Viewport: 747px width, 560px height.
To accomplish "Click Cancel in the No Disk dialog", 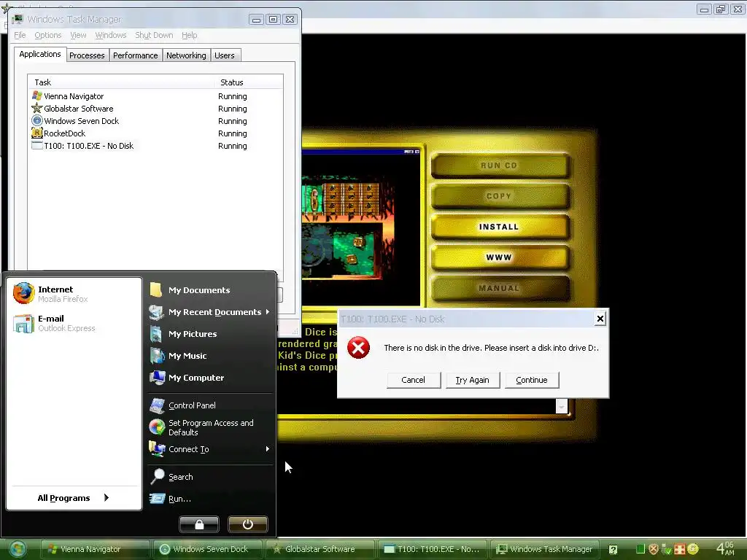I will (413, 380).
